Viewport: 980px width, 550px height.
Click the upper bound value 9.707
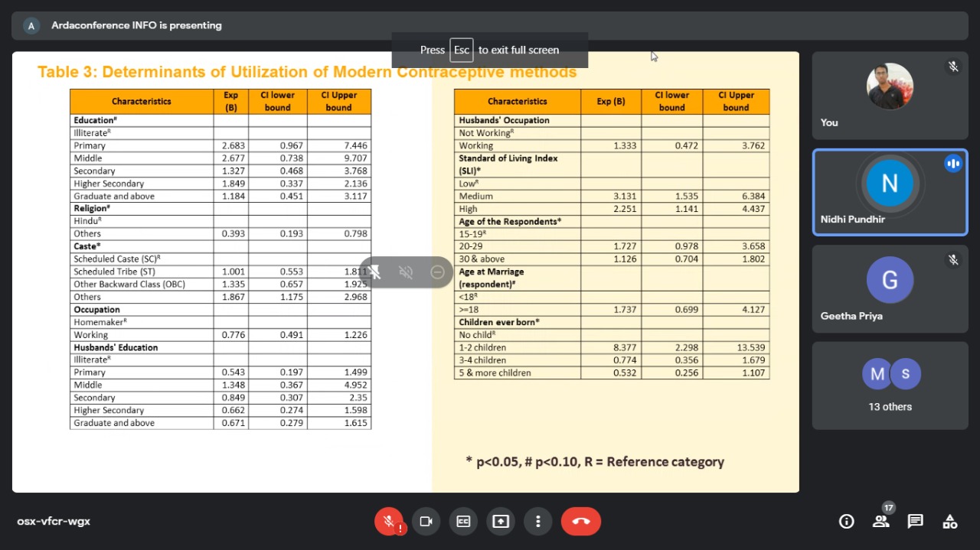(355, 158)
